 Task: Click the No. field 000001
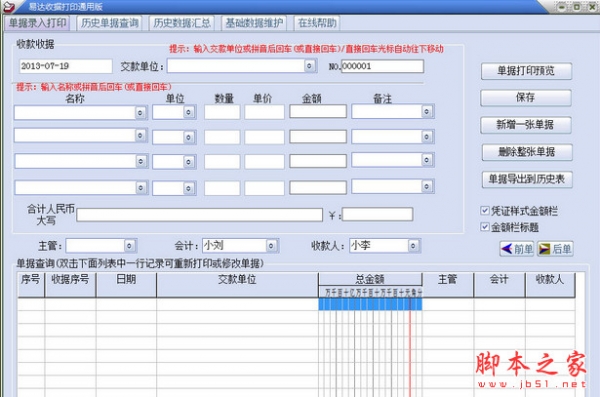tap(382, 66)
